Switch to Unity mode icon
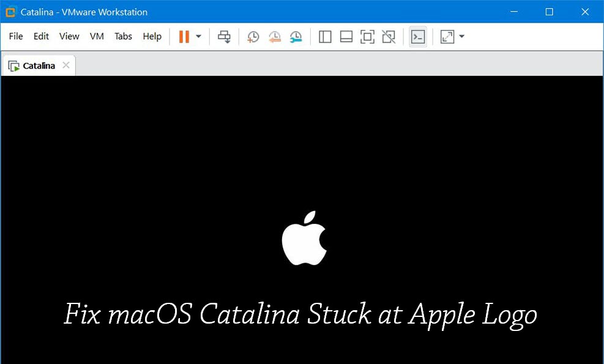 click(x=389, y=37)
